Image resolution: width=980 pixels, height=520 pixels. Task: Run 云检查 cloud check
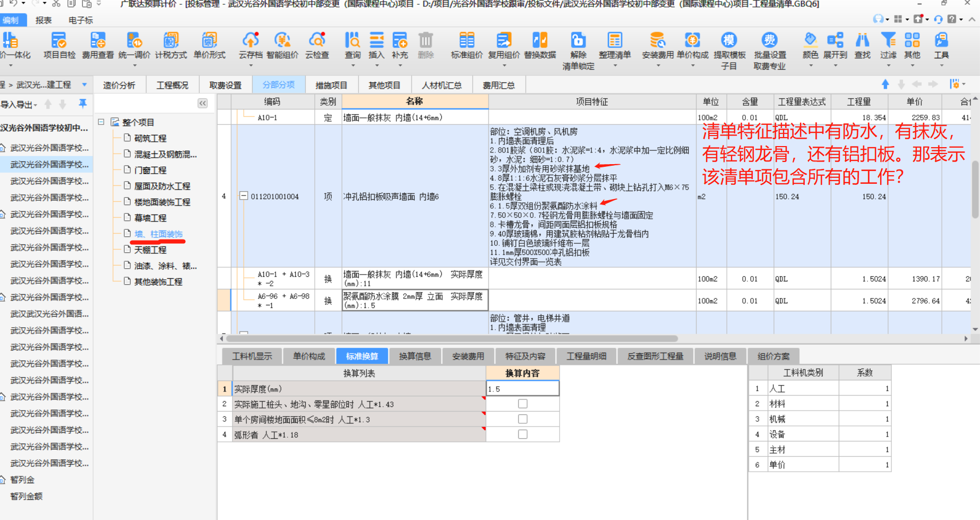(317, 45)
